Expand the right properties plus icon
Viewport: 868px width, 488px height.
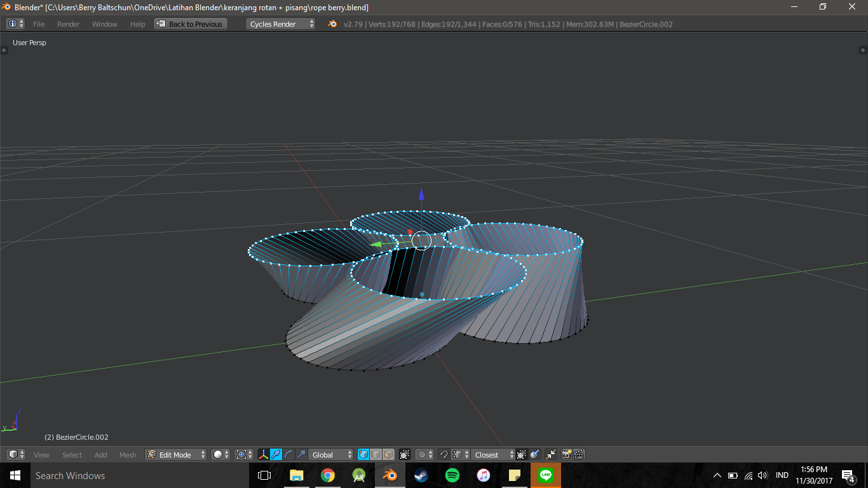click(x=863, y=50)
